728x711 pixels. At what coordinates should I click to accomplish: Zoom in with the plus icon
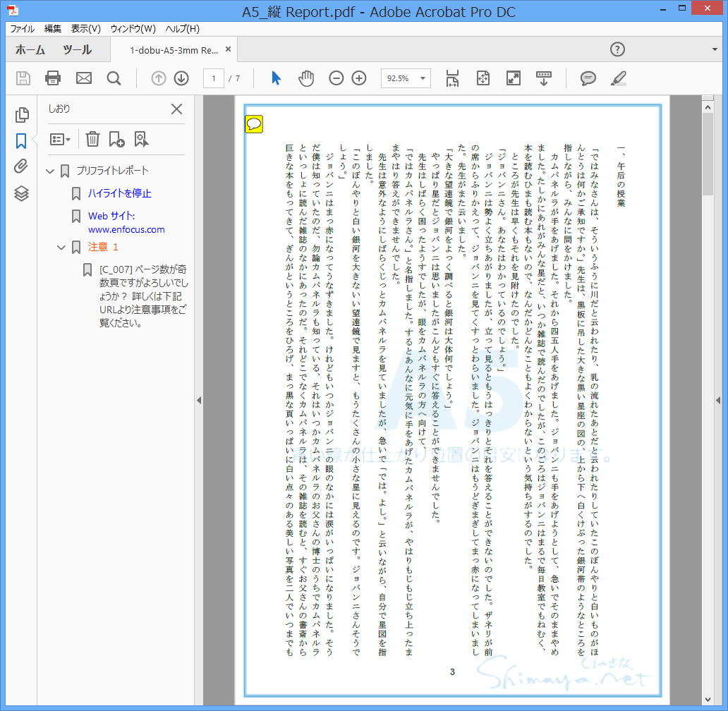tap(359, 78)
